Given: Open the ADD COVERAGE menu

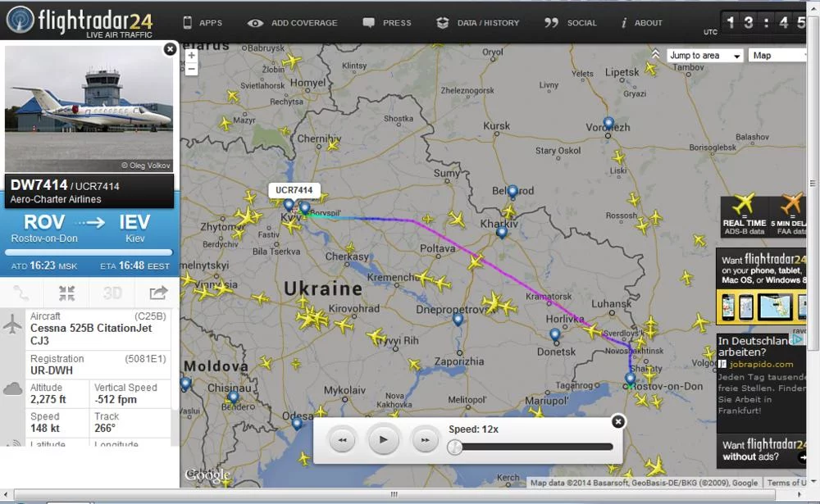Looking at the screenshot, I should pos(293,23).
